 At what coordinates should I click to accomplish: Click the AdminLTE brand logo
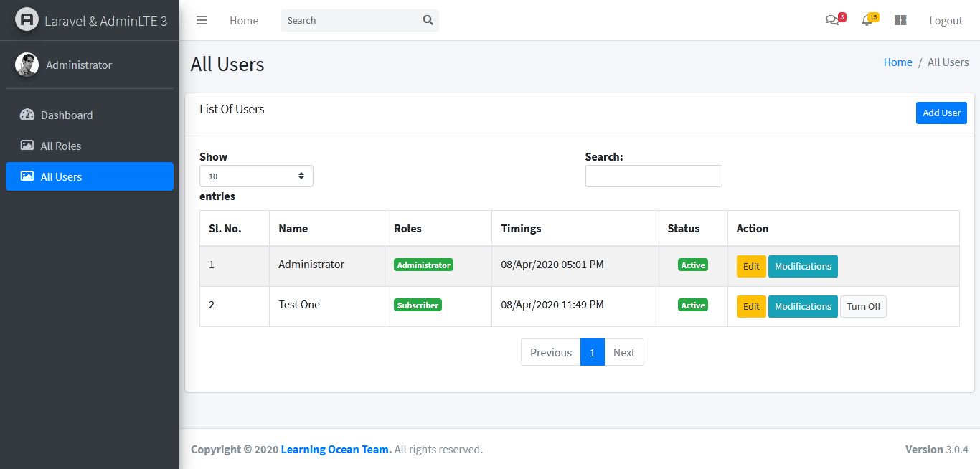point(27,20)
